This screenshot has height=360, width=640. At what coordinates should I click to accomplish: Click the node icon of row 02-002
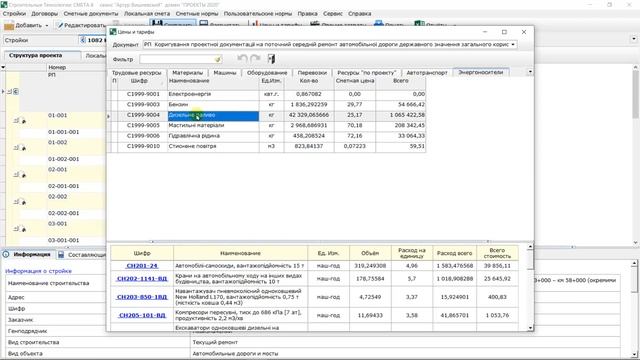point(23,202)
